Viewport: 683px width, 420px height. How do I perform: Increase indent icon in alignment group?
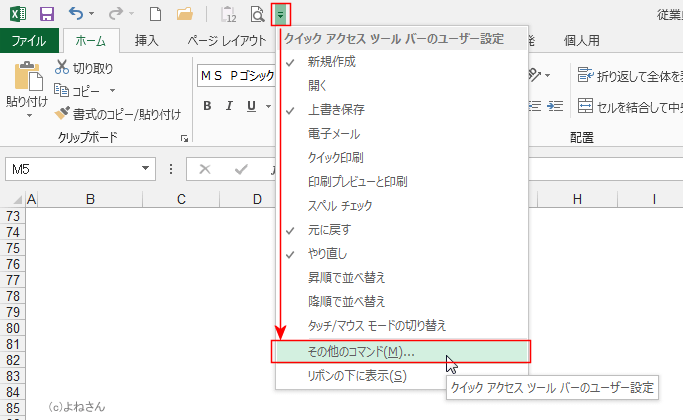pos(555,106)
